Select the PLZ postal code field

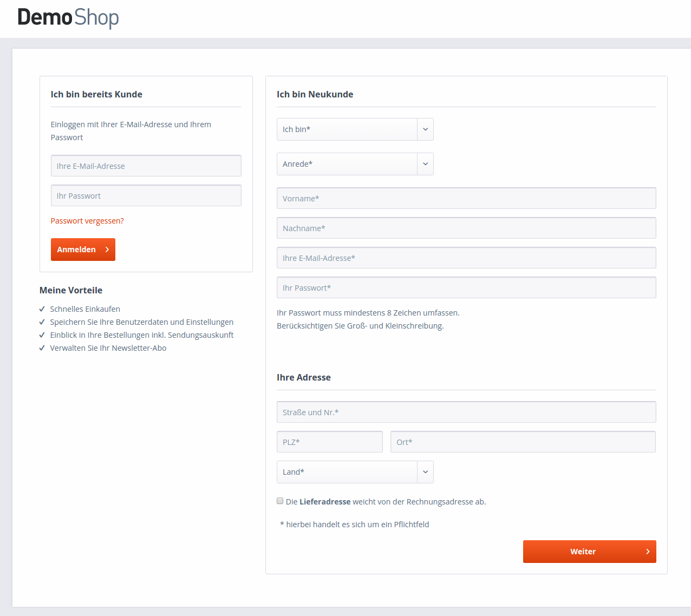pyautogui.click(x=329, y=442)
